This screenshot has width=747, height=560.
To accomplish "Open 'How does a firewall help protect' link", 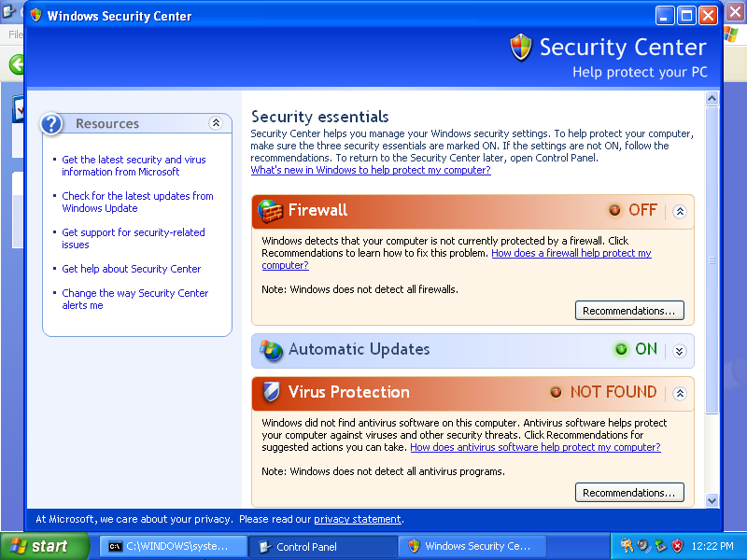I will tap(571, 253).
